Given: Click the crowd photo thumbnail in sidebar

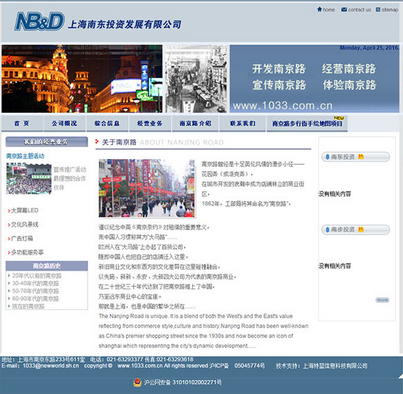Looking at the screenshot, I should coord(29,178).
